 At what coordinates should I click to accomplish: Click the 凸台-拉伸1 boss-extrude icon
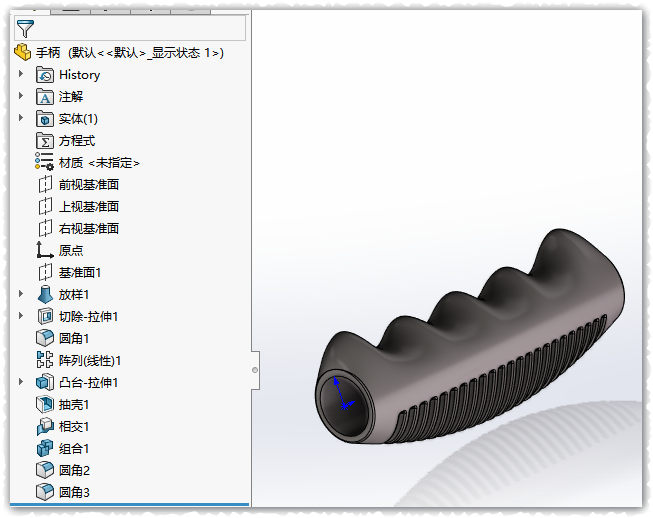click(x=45, y=382)
